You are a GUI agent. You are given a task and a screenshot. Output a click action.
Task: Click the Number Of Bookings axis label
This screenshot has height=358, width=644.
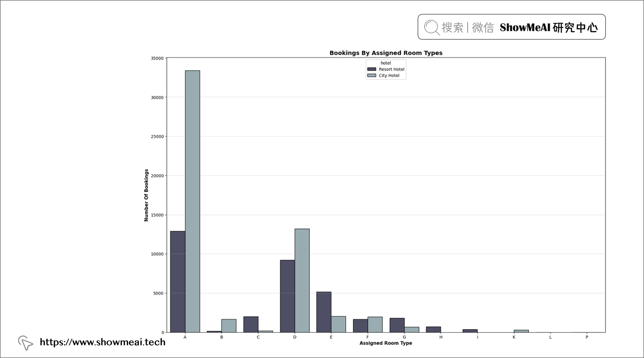[146, 195]
